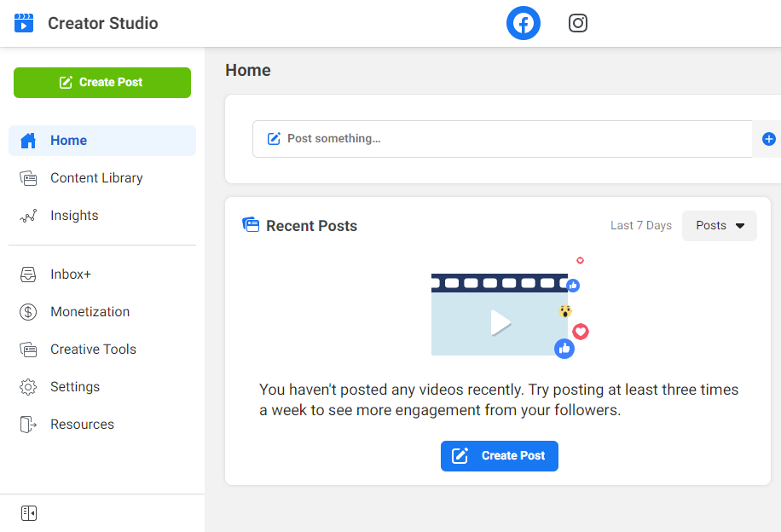Switch to Facebook platform icon
This screenshot has height=532, width=781.
click(523, 23)
